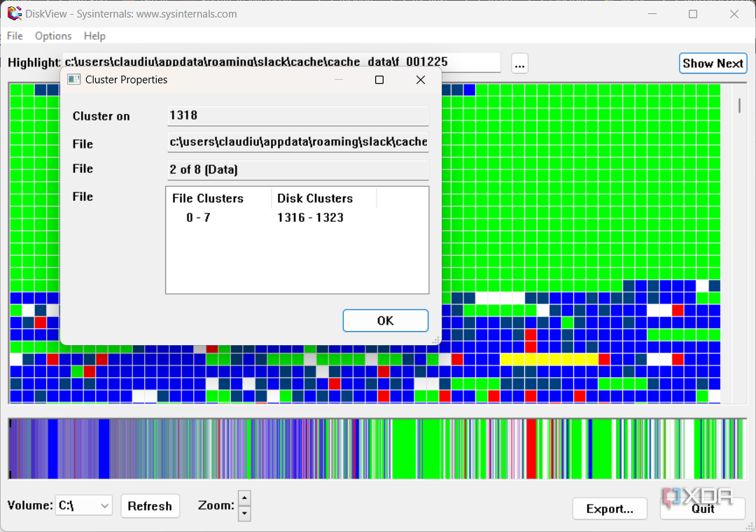Minimize the DiskView window
This screenshot has height=532, width=756.
coord(652,14)
